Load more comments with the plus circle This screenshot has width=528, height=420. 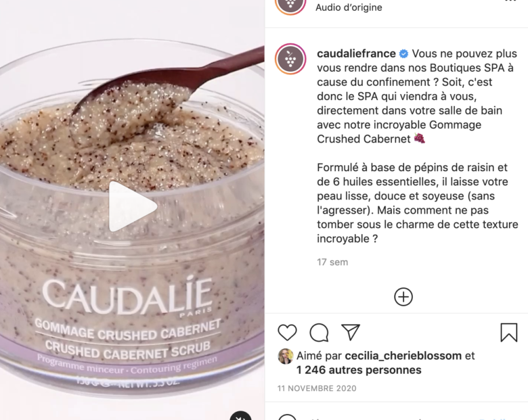pyautogui.click(x=403, y=297)
